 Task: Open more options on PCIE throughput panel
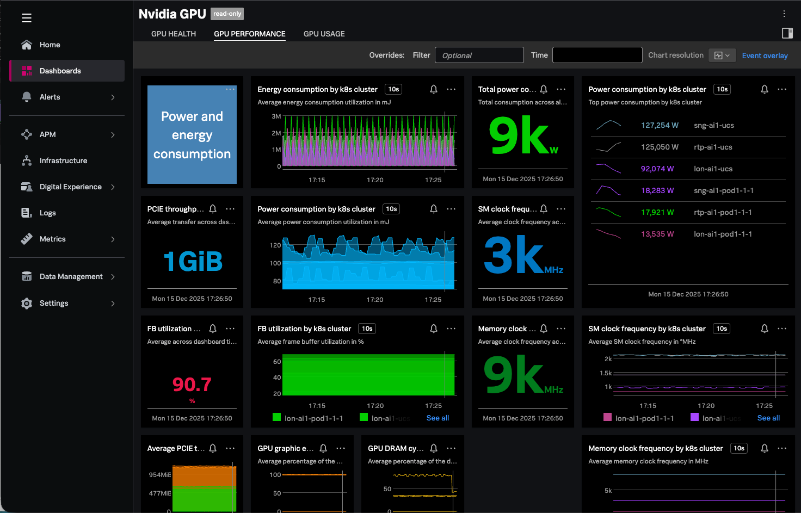230,209
